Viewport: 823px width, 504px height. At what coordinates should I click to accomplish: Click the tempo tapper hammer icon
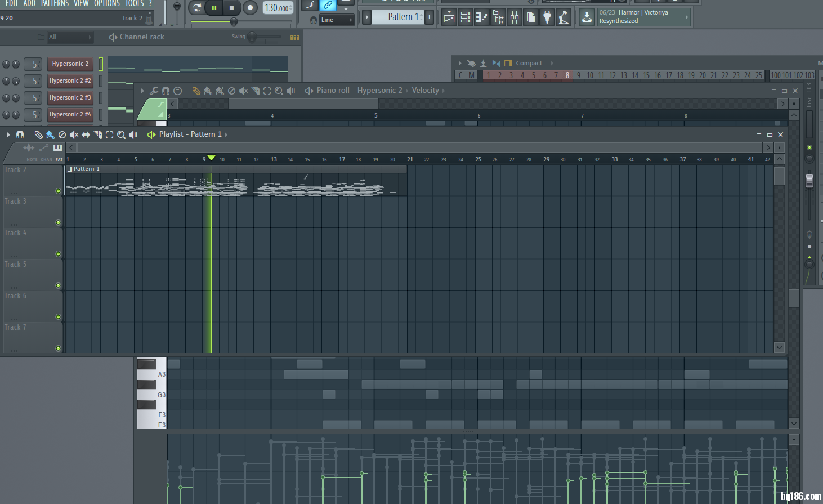[x=563, y=17]
